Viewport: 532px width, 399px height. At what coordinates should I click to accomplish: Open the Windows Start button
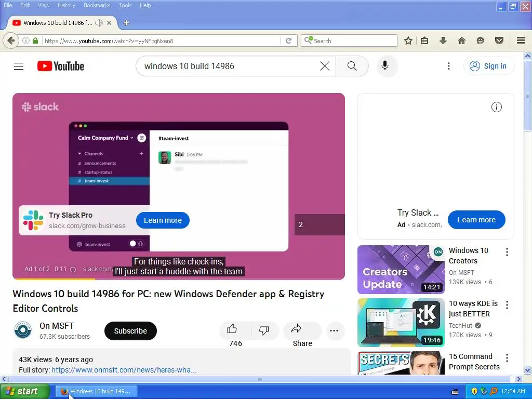tap(24, 391)
